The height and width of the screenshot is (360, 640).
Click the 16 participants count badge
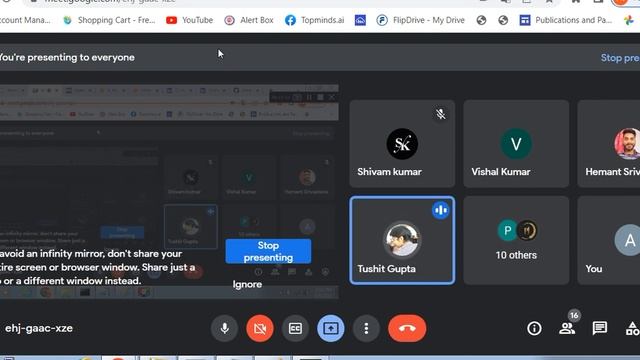point(574,315)
